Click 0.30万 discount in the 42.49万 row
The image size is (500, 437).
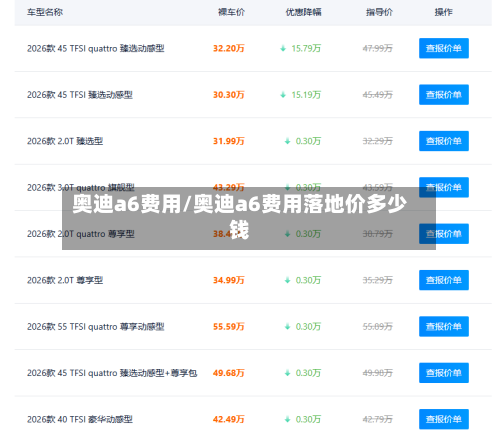coord(308,419)
